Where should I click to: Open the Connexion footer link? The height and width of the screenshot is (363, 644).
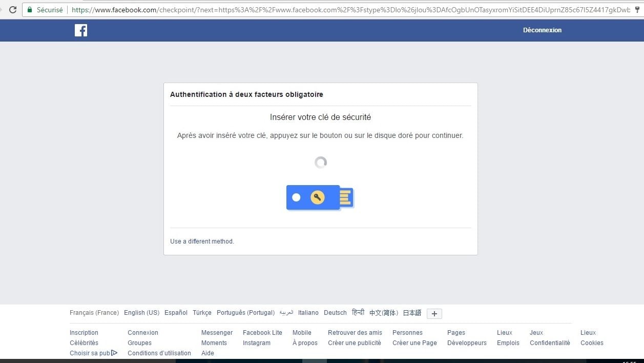click(x=143, y=333)
